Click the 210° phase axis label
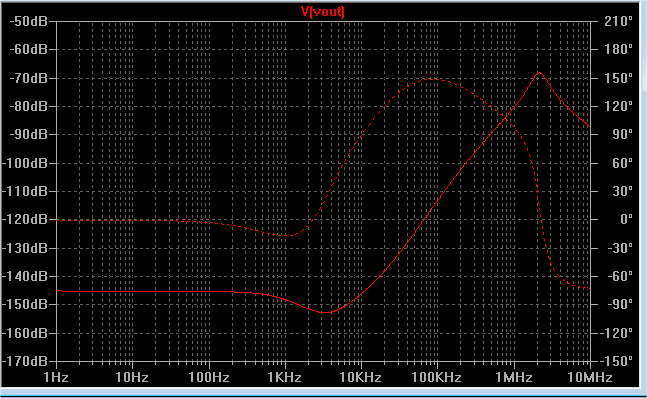647x399 pixels. [619, 21]
